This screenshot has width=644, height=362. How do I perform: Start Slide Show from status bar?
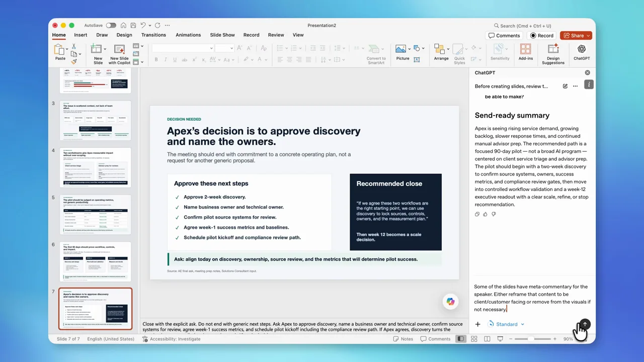[500, 339]
